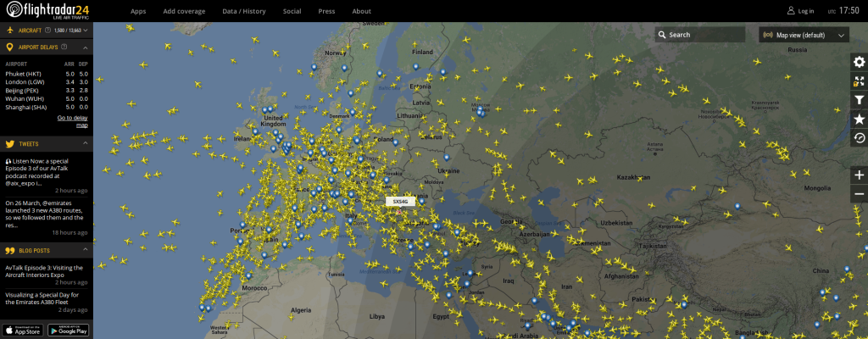Click the search magnifier icon

click(x=661, y=35)
